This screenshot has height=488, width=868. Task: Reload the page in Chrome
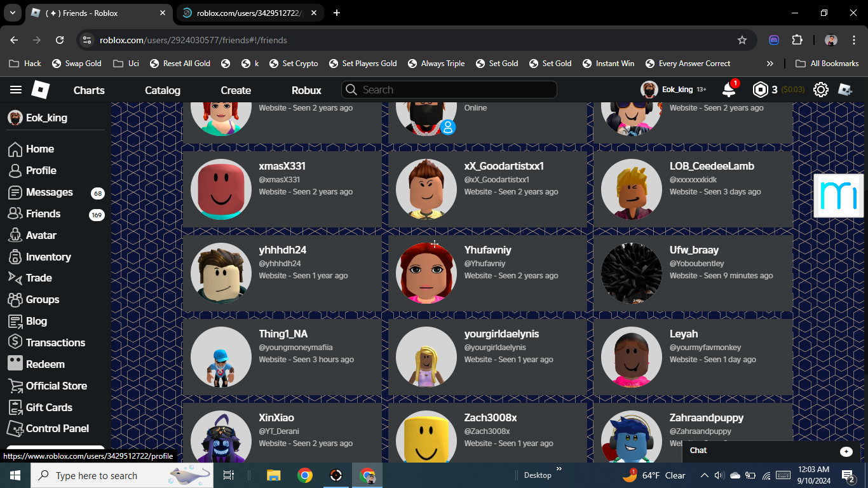point(60,40)
